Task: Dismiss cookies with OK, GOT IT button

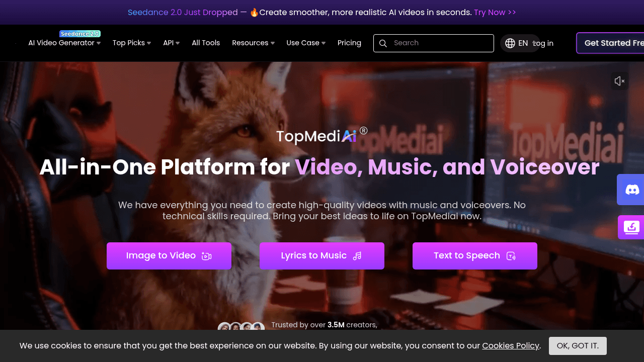Action: coord(578,345)
